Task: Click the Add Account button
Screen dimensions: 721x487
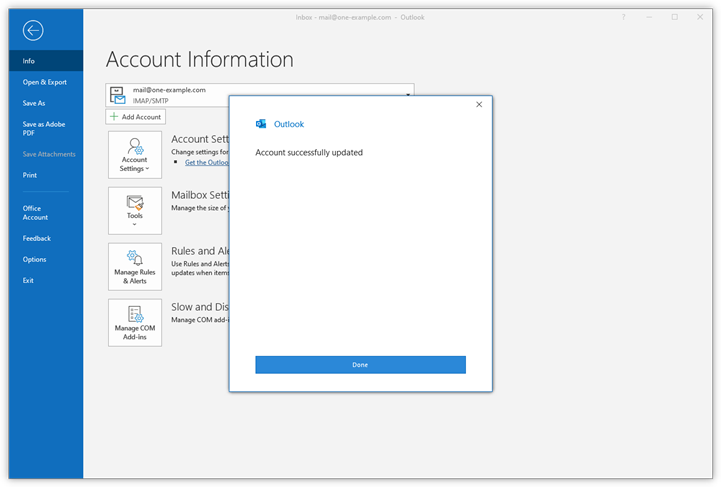Action: point(135,117)
